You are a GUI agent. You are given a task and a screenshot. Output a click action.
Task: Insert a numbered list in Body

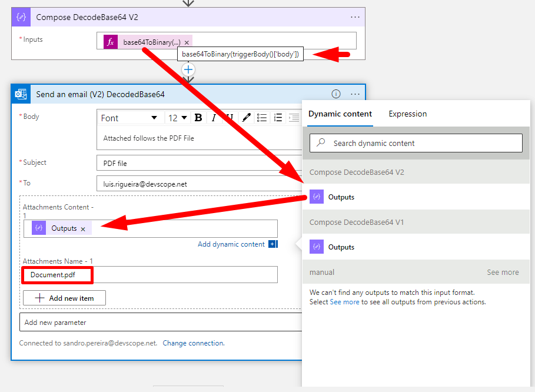[278, 118]
